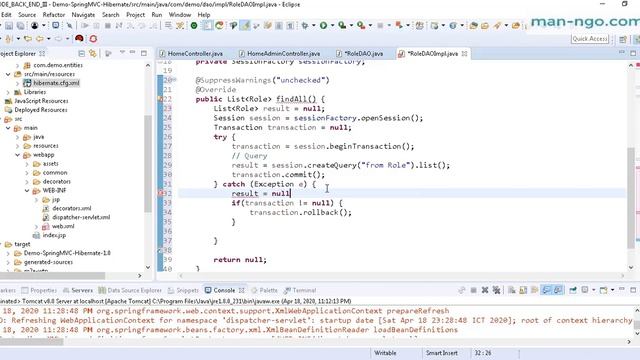This screenshot has width=640, height=360.
Task: Click the Clear Console icon
Action: tap(511, 290)
